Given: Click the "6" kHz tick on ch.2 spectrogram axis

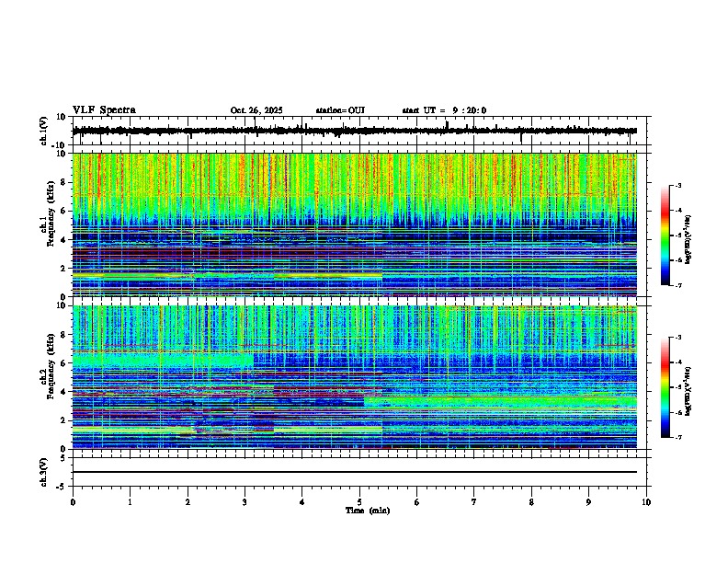Looking at the screenshot, I should click(64, 363).
